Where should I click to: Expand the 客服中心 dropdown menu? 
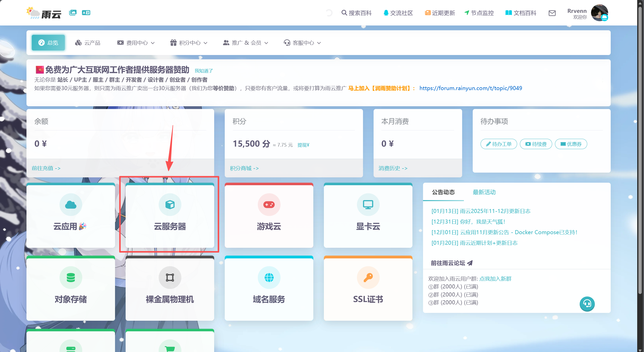(x=302, y=43)
